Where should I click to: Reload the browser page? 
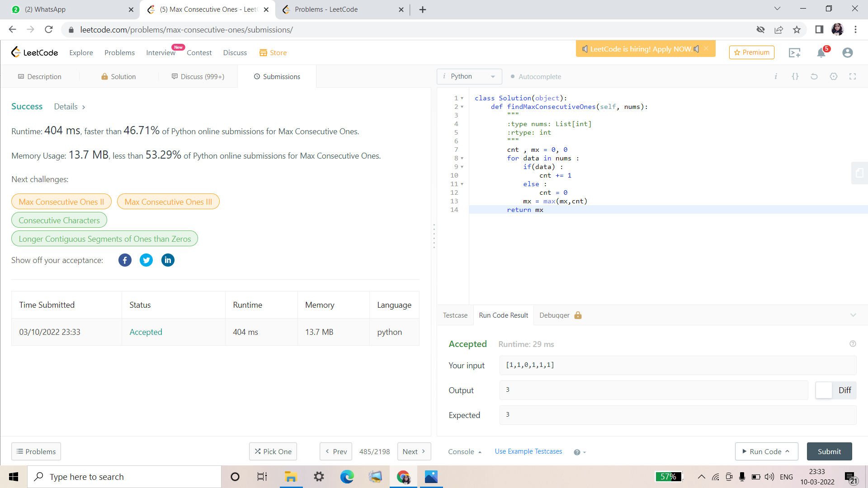49,30
